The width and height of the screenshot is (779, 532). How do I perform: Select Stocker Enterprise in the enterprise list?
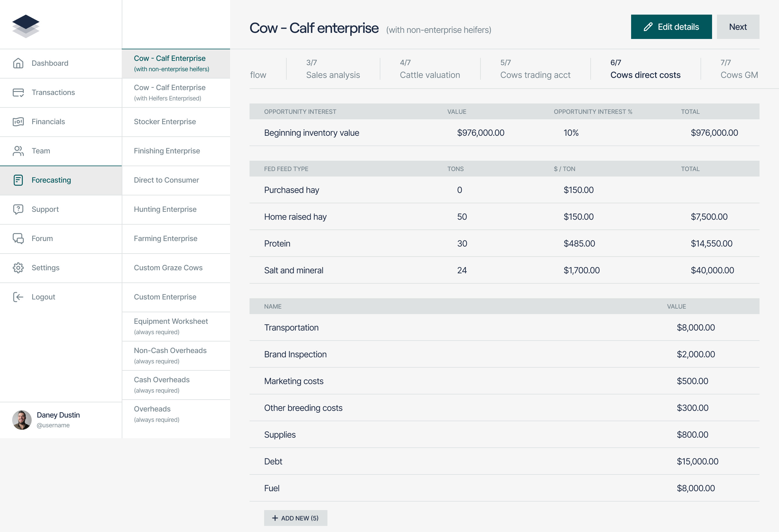(165, 122)
